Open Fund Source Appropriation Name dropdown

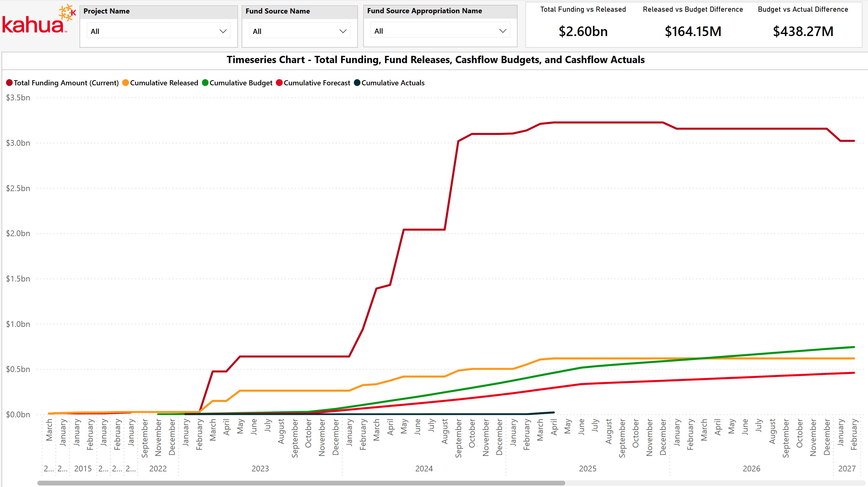tap(440, 31)
